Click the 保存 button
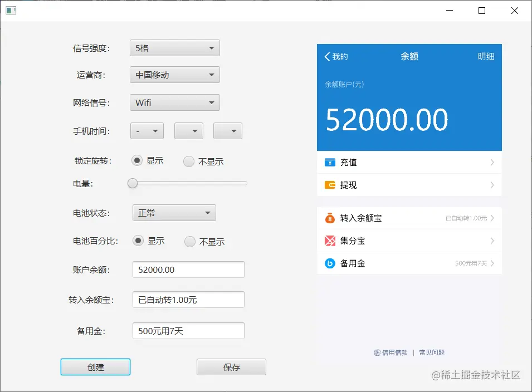Screen dimensions: 532x392 click(x=231, y=367)
